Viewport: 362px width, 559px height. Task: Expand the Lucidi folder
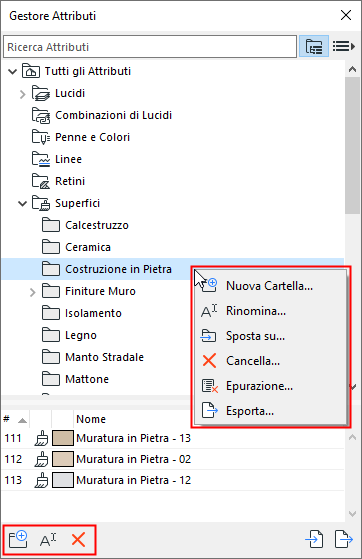click(x=22, y=94)
